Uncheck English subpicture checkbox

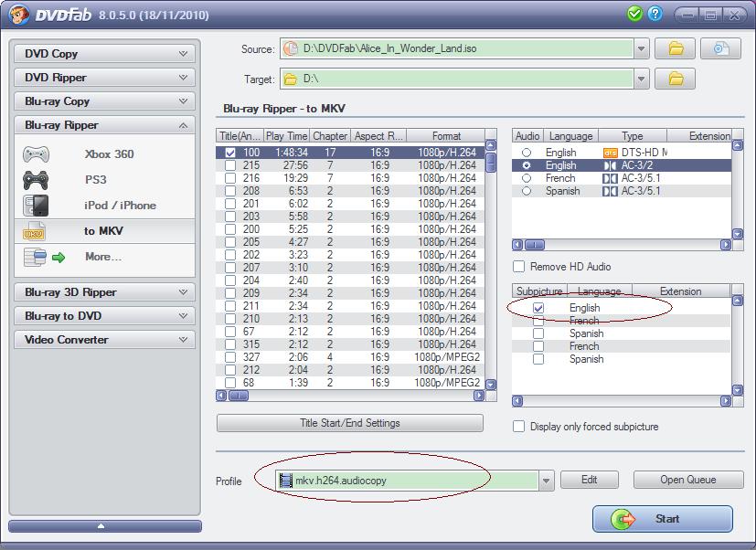pos(538,308)
